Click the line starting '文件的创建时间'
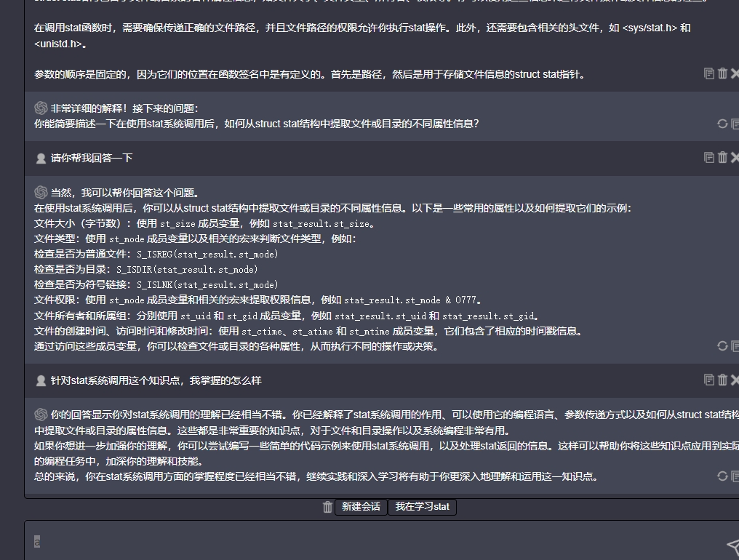The width and height of the screenshot is (739, 560). click(x=308, y=332)
